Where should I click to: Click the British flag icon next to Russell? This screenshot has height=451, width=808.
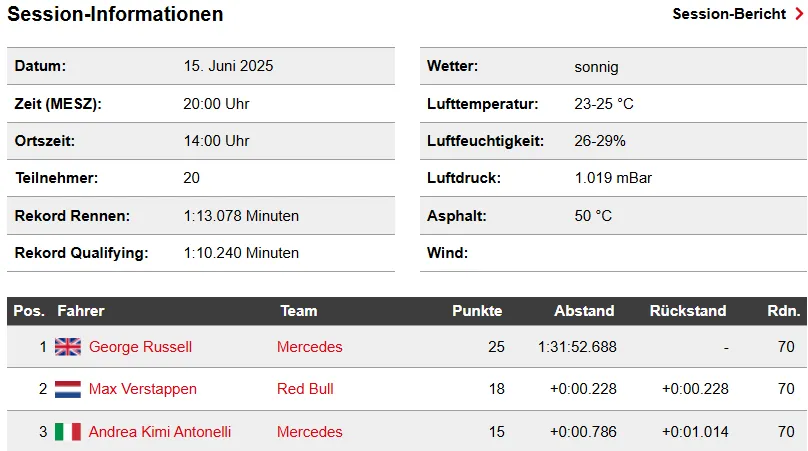coord(68,347)
